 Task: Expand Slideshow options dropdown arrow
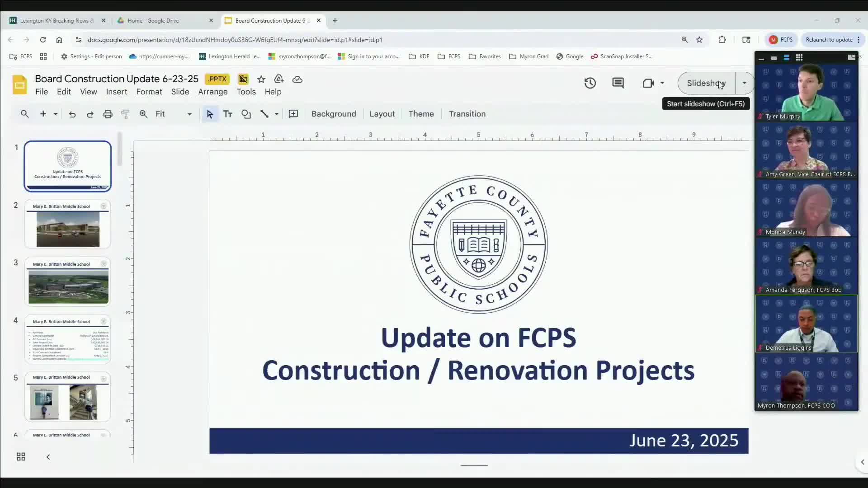click(x=744, y=83)
